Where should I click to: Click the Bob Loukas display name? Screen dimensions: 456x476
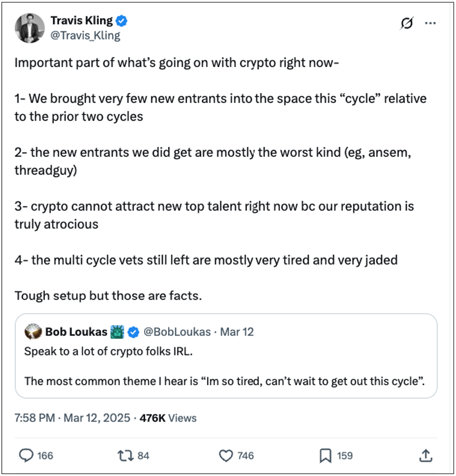tap(76, 332)
